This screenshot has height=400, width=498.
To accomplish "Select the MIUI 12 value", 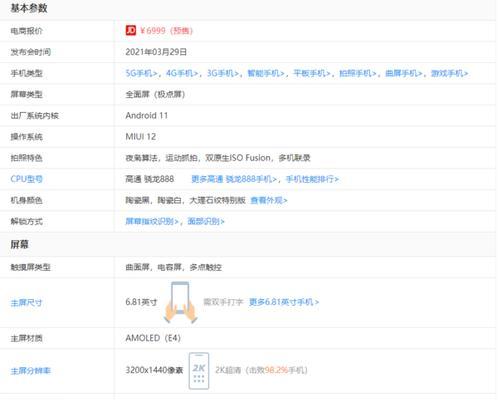I will [141, 137].
